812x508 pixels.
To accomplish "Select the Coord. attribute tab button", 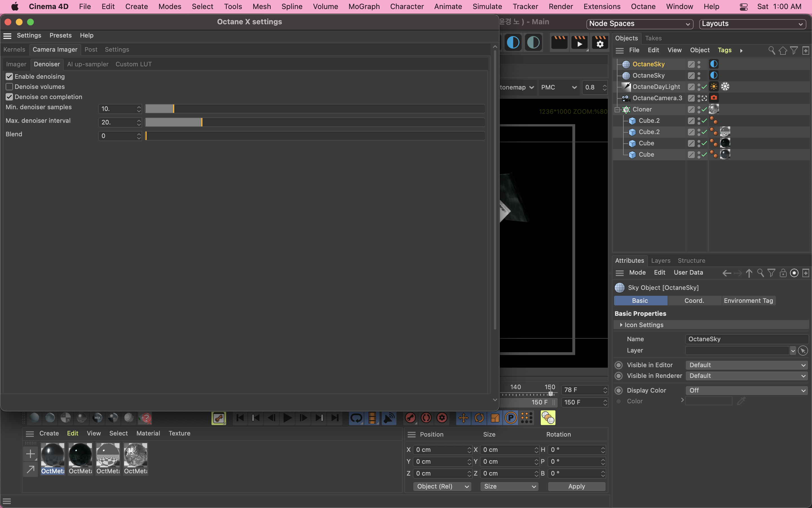I will (694, 301).
